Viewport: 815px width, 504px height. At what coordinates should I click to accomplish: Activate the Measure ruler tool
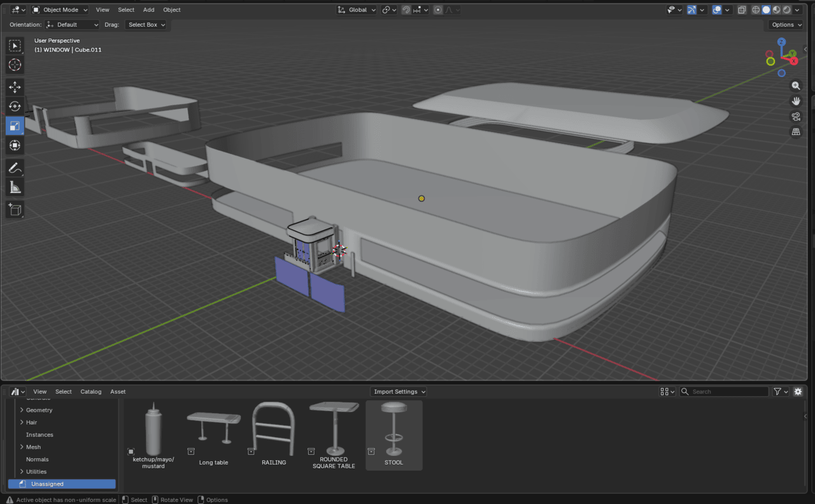click(15, 187)
